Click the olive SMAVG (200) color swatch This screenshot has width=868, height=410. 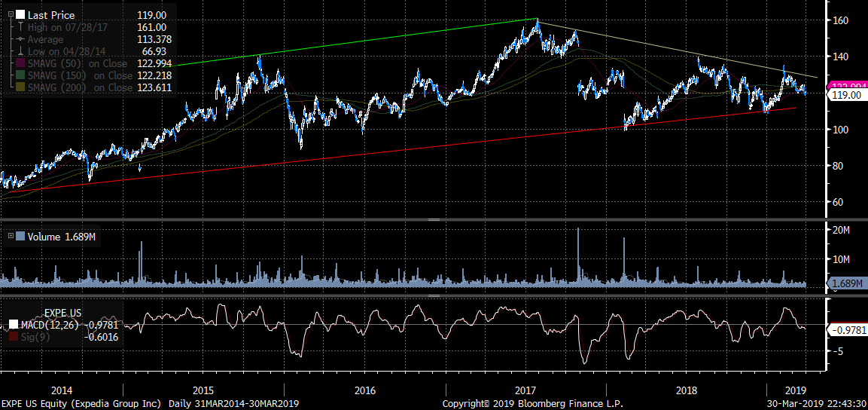point(20,87)
